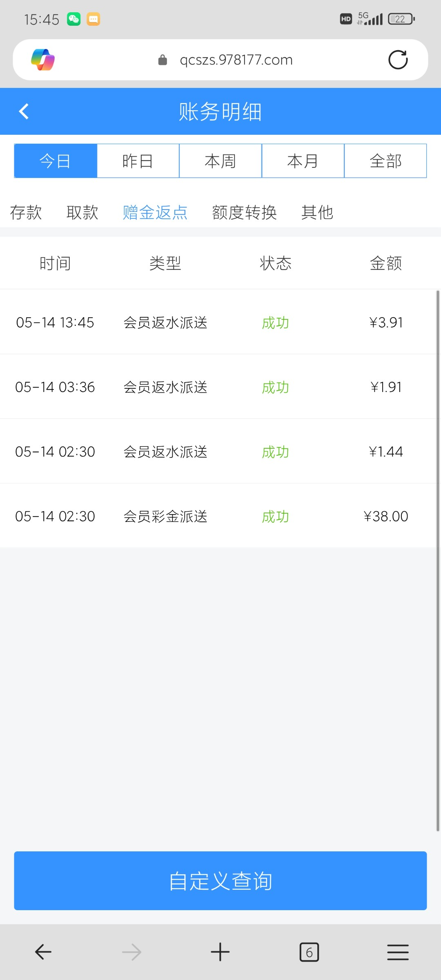Screen dimensions: 441x980
Task: Open the 取款 category
Action: 82,212
